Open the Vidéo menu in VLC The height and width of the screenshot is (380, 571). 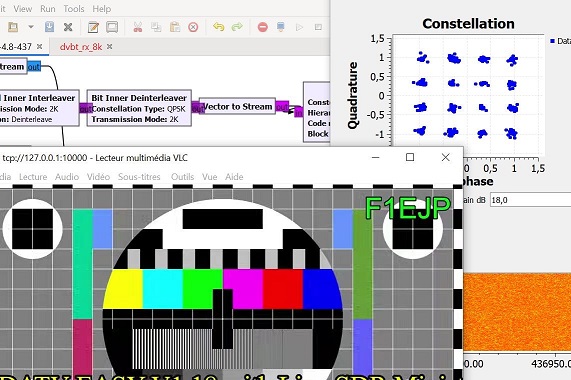(x=98, y=177)
